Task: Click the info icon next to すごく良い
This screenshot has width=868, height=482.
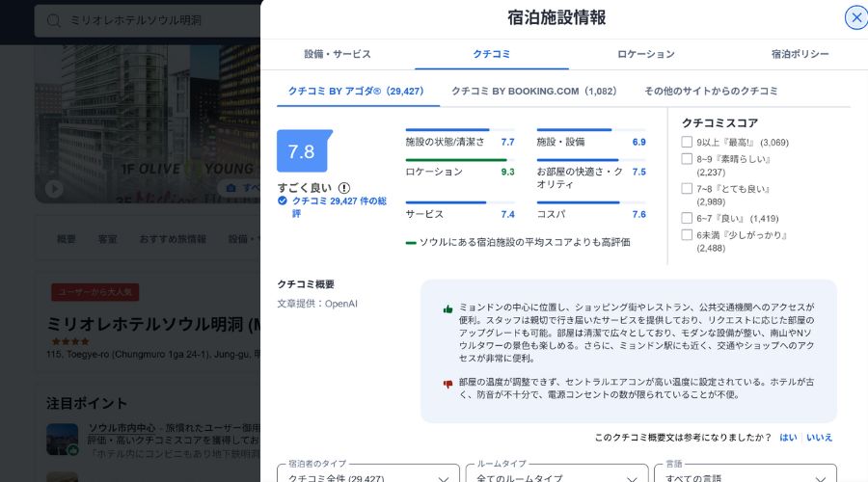Action: (x=343, y=188)
